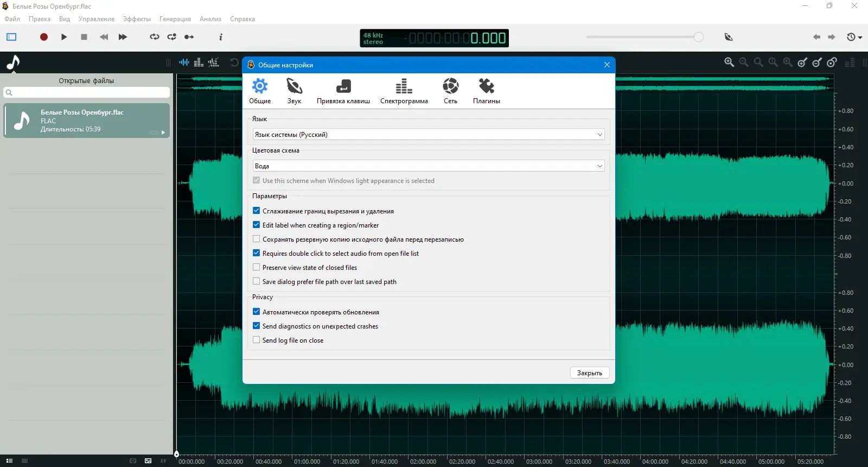Open the Плагины settings tab

[x=486, y=91]
